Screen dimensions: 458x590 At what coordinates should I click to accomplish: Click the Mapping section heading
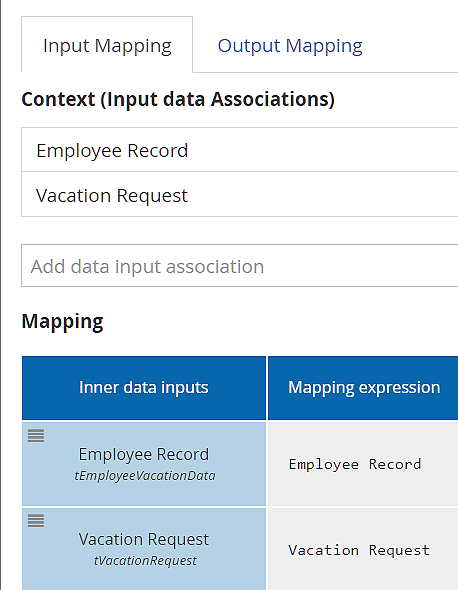click(x=62, y=321)
